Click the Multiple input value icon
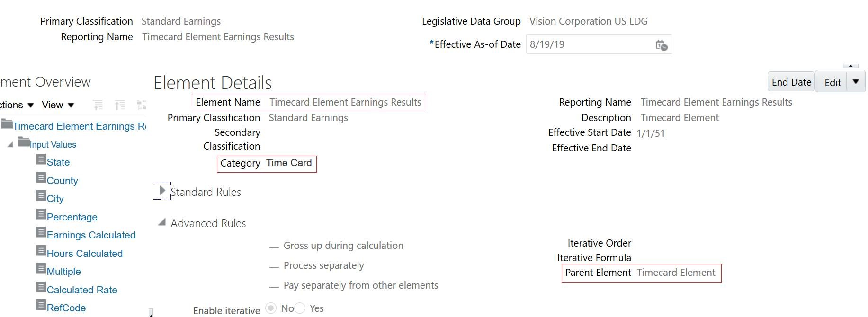Image resolution: width=868 pixels, height=317 pixels. tap(41, 269)
